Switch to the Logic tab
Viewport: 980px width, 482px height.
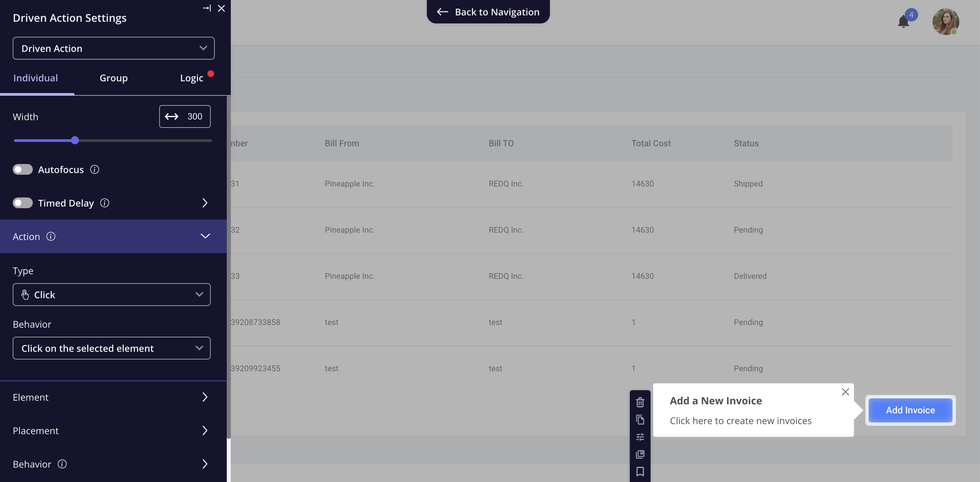pos(191,78)
